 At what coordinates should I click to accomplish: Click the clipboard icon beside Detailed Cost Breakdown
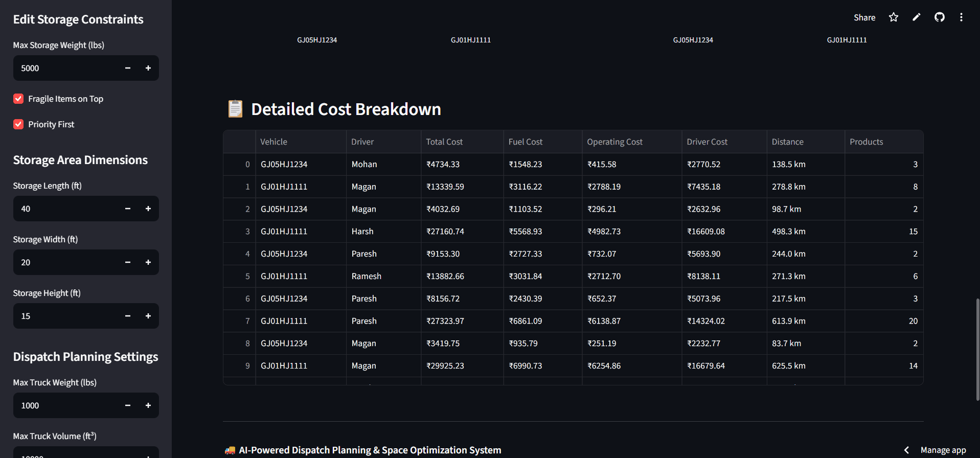pos(235,109)
